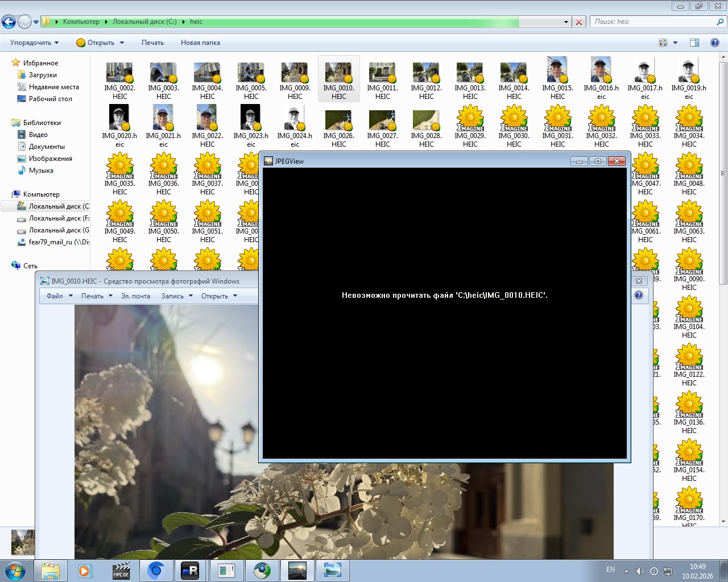728x582 pixels.
Task: Open the Упорядочить dropdown menu
Action: [34, 43]
